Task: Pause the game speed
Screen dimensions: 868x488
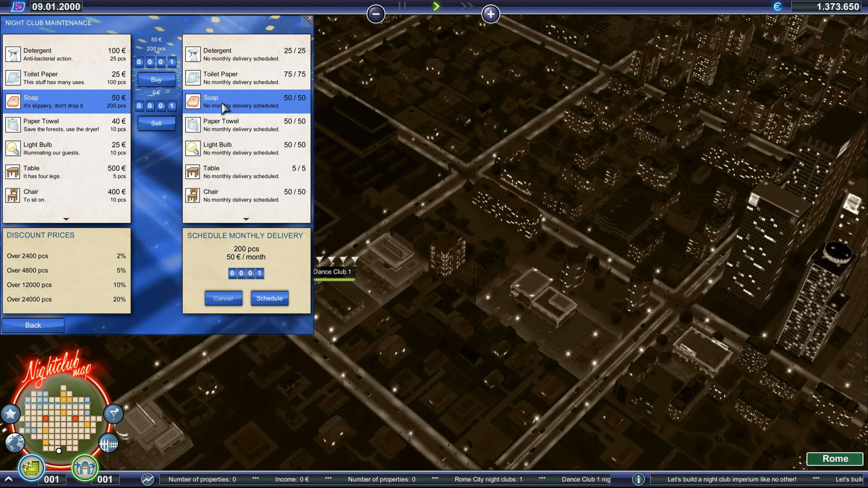Action: click(x=402, y=6)
